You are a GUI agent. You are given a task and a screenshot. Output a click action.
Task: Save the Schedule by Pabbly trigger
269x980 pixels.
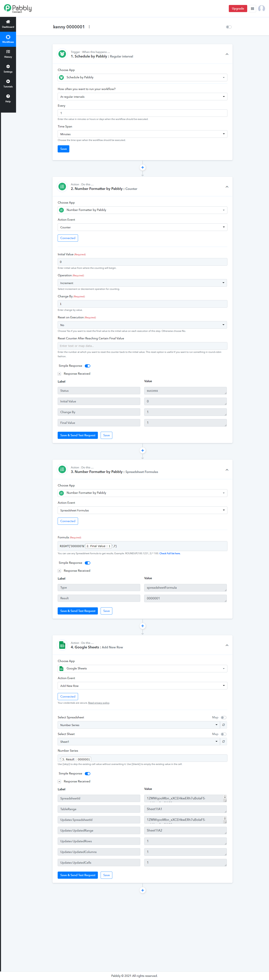point(63,149)
